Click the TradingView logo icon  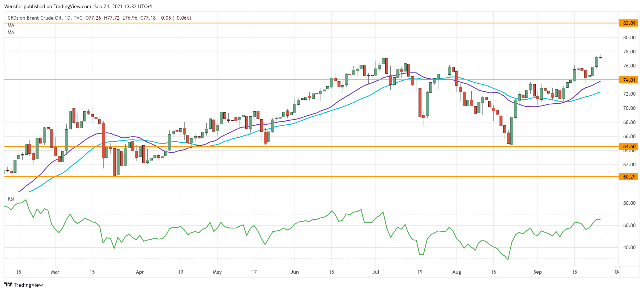[8, 285]
